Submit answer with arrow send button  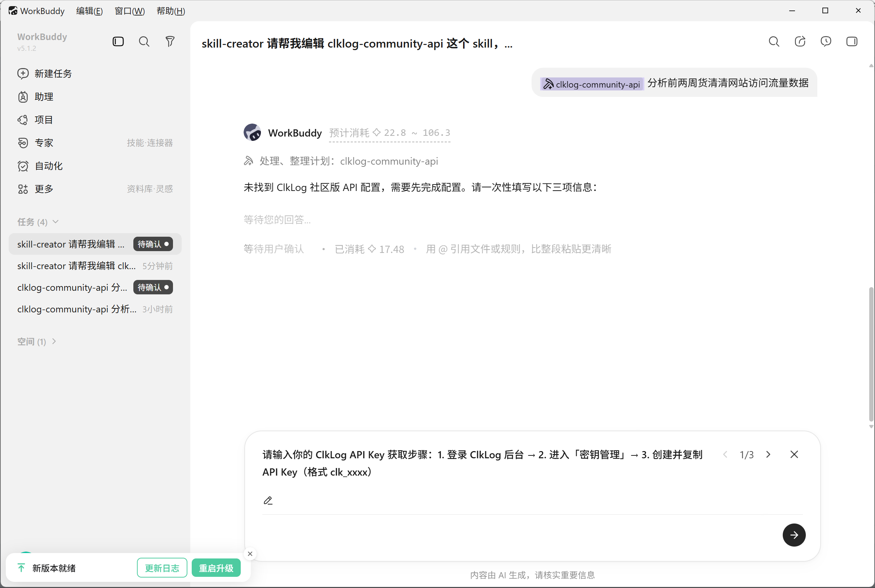click(794, 535)
